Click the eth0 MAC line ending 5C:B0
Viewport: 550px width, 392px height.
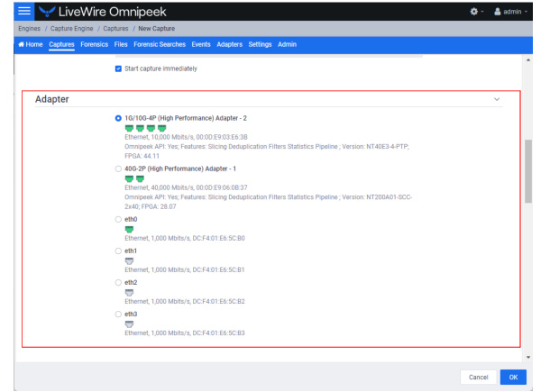click(x=185, y=238)
